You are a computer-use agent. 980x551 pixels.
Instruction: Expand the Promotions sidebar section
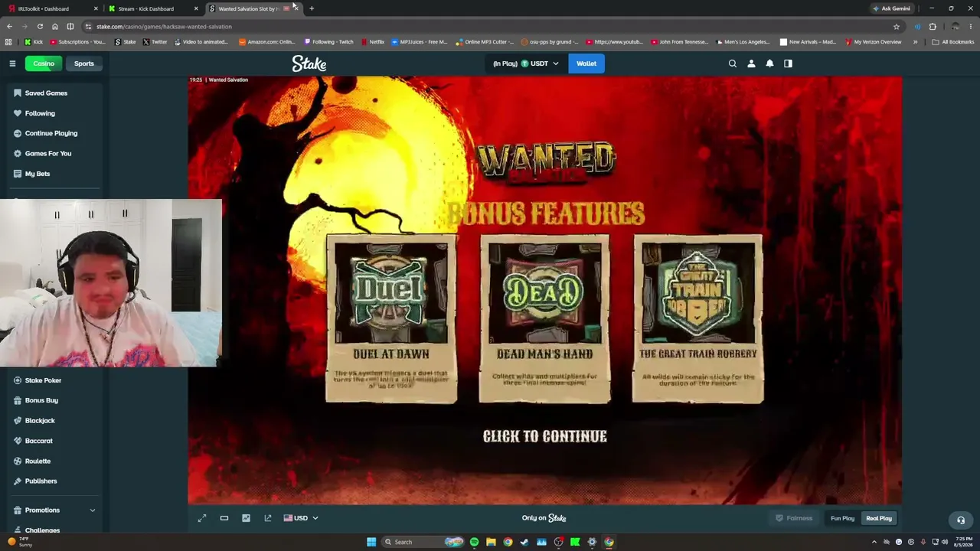[54, 510]
